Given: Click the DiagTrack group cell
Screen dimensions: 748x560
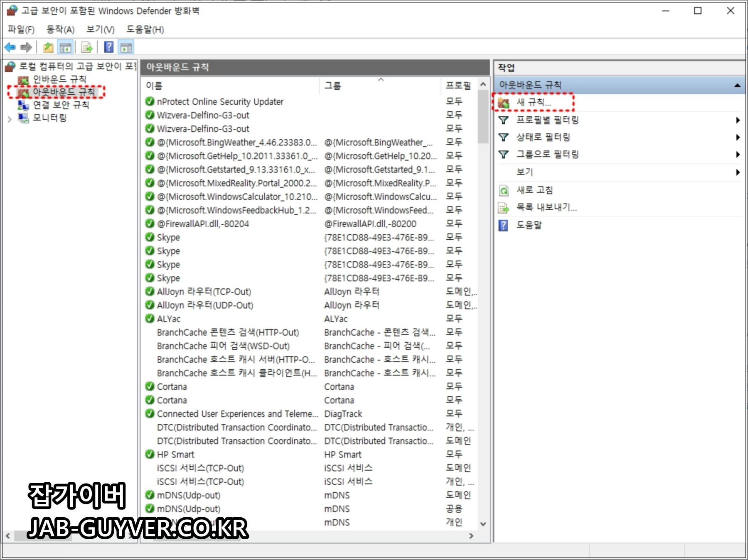Looking at the screenshot, I should pyautogui.click(x=343, y=414).
